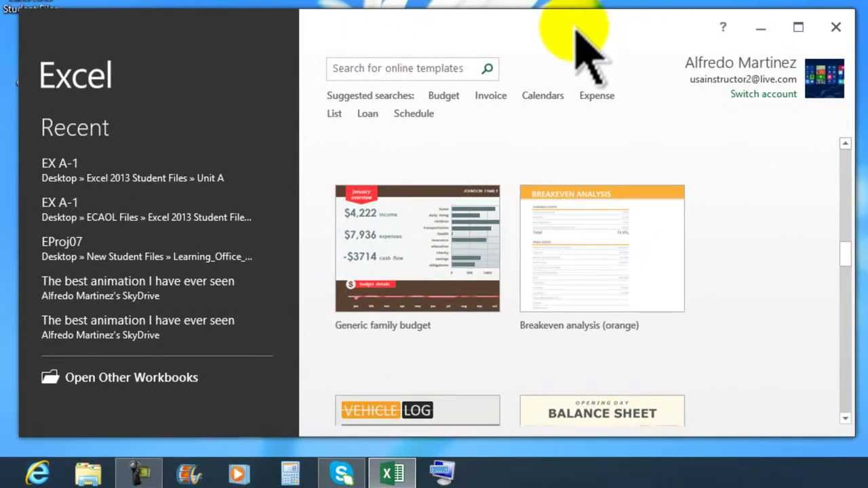
Task: Select the Invoice suggested search
Action: tap(490, 96)
